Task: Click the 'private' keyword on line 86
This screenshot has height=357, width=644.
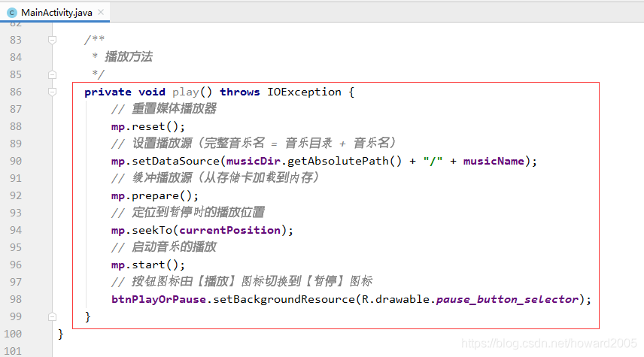Action: pos(108,92)
